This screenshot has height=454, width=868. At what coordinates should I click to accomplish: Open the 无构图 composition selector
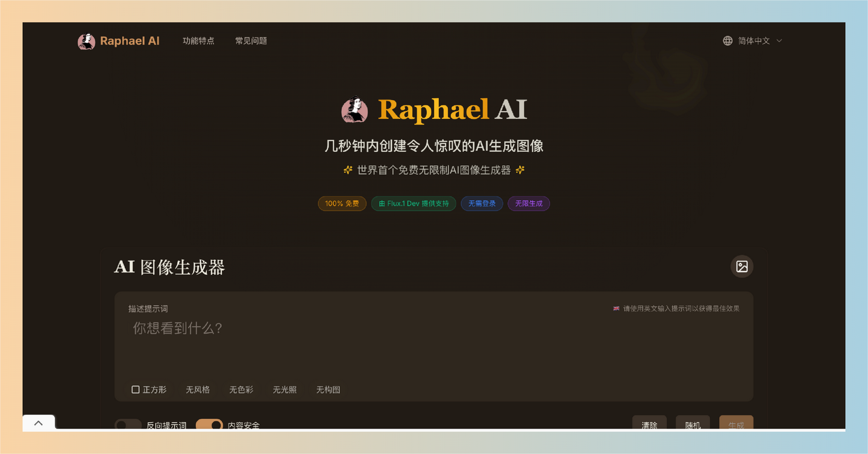[328, 389]
